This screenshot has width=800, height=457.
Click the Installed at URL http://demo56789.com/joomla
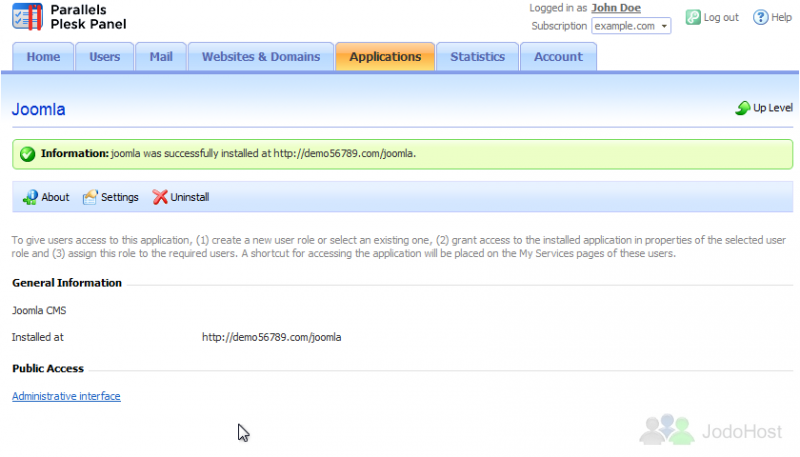coord(271,338)
